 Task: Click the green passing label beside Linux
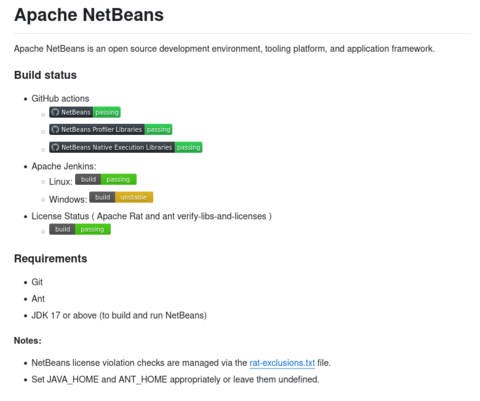coord(119,180)
